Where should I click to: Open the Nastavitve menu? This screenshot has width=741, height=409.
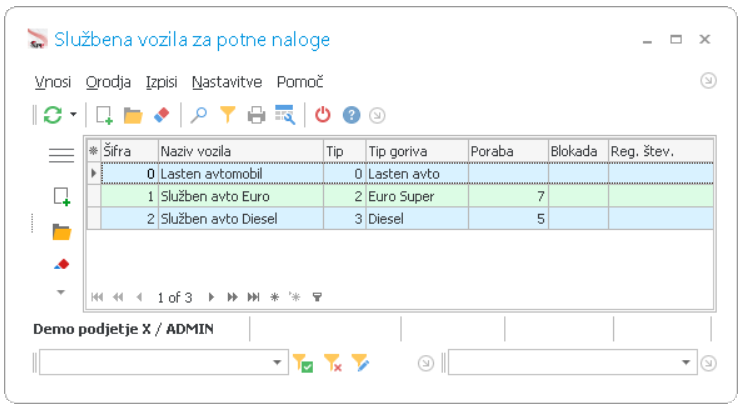(x=227, y=82)
